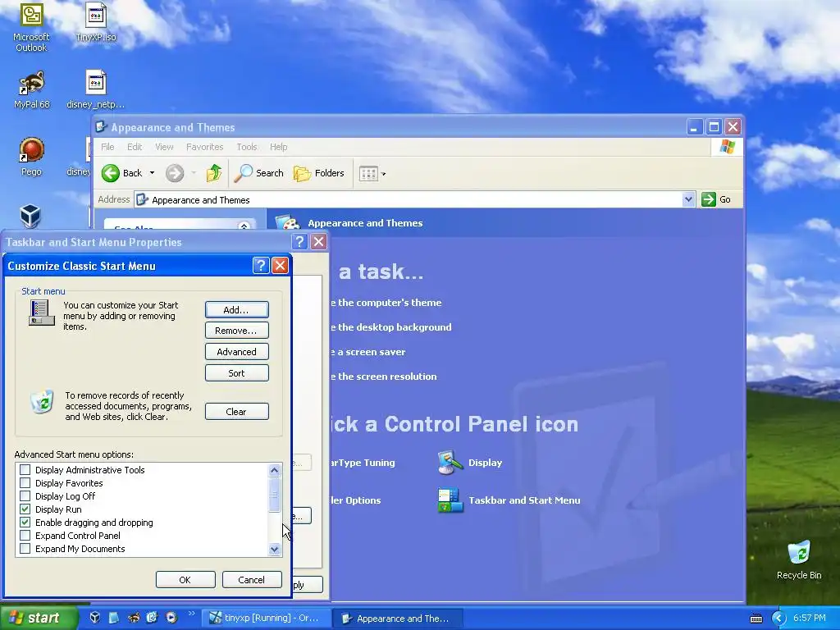Enable Display Favorites checkbox
This screenshot has width=840, height=630.
[x=25, y=482]
